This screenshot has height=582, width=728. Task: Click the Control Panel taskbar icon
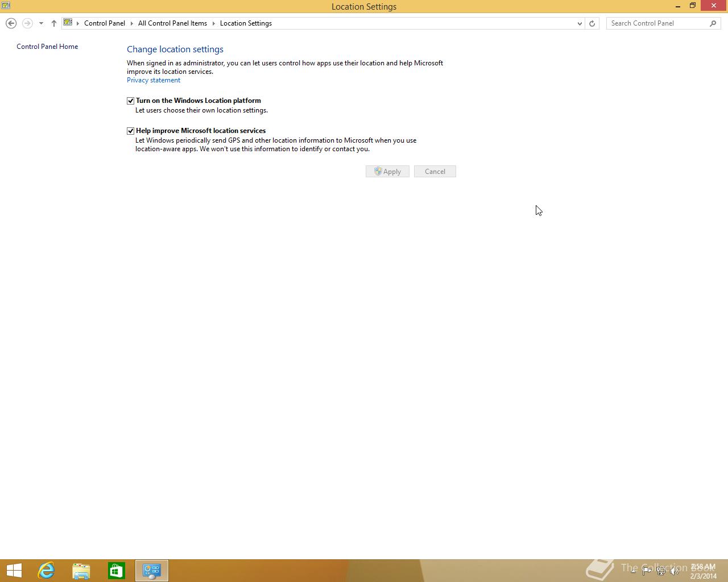(x=152, y=571)
